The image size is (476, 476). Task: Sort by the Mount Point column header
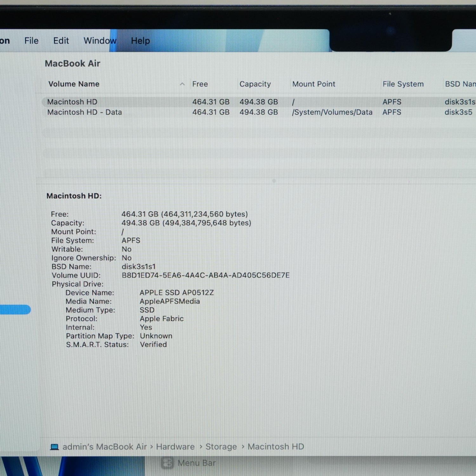314,84
